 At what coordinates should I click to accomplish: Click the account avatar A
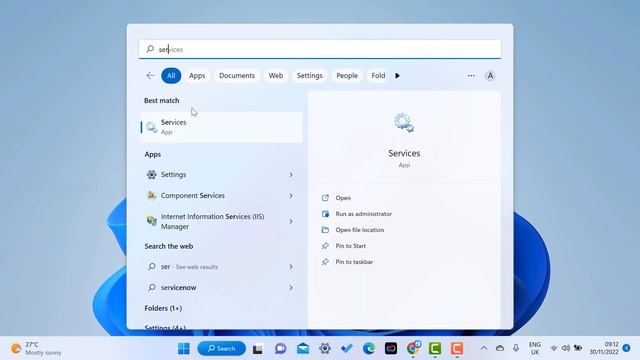[x=490, y=76]
